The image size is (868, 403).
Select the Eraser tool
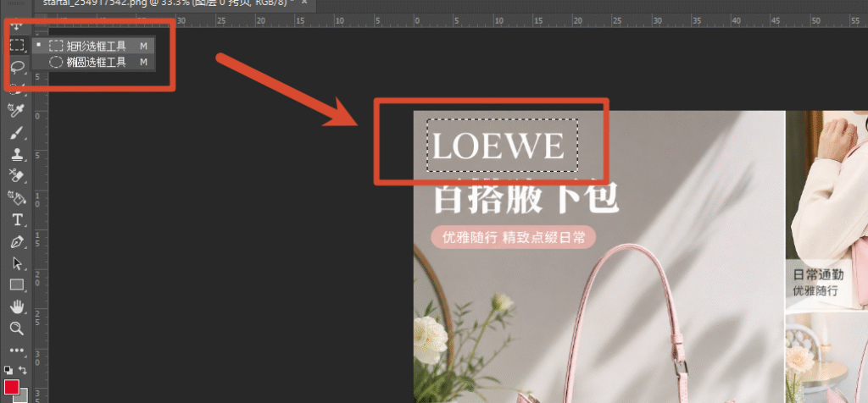[x=17, y=176]
